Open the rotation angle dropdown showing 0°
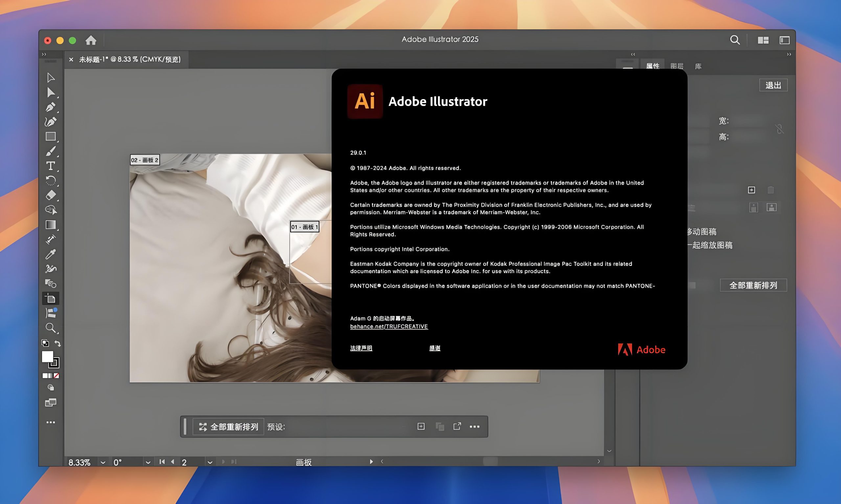841x504 pixels. tap(148, 462)
